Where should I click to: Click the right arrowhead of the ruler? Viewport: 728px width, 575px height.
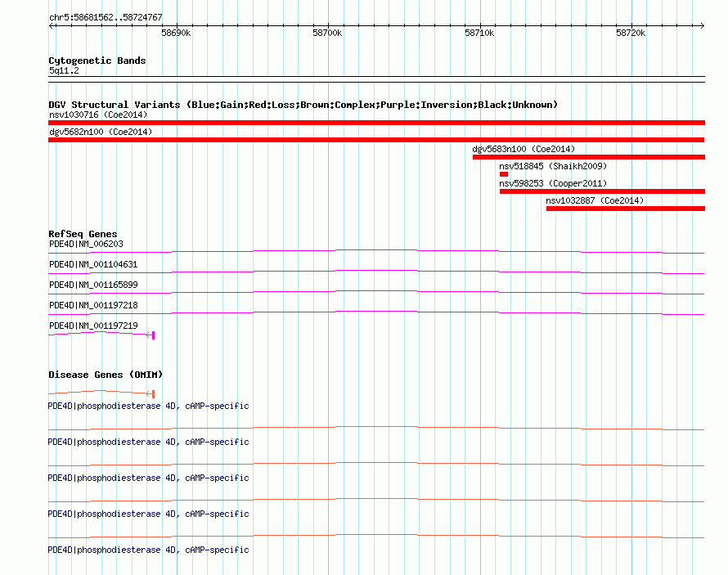click(702, 26)
